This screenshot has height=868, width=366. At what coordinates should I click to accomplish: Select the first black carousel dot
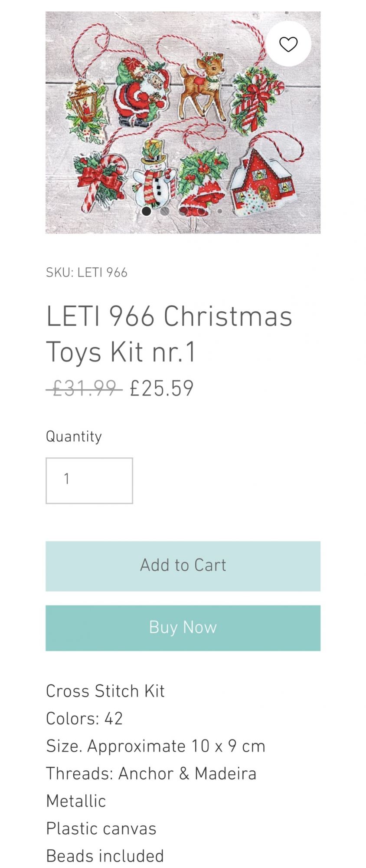147,211
